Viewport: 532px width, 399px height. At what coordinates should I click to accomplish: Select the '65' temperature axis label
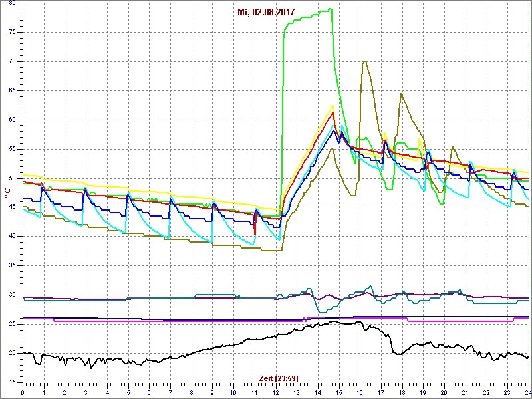[x=11, y=90]
